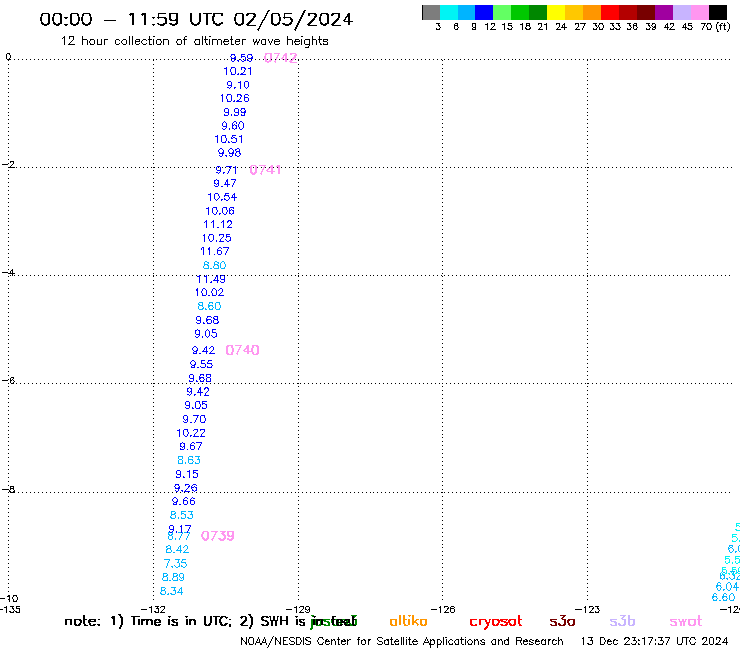Viewport: 740px width, 650px height.
Task: Select the 9.10 wave height reading
Action: coord(238,85)
